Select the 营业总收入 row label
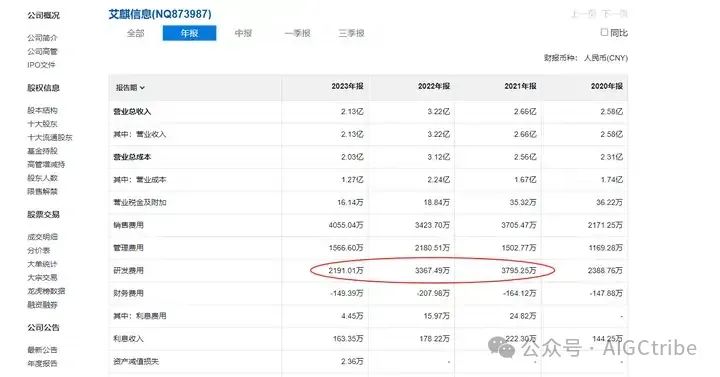 (x=132, y=112)
